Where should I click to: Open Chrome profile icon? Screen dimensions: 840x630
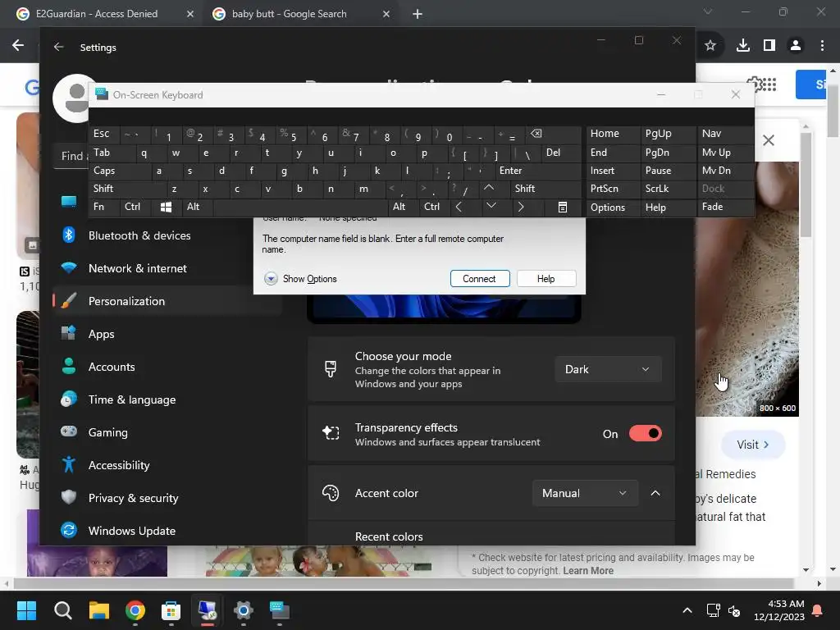796,46
